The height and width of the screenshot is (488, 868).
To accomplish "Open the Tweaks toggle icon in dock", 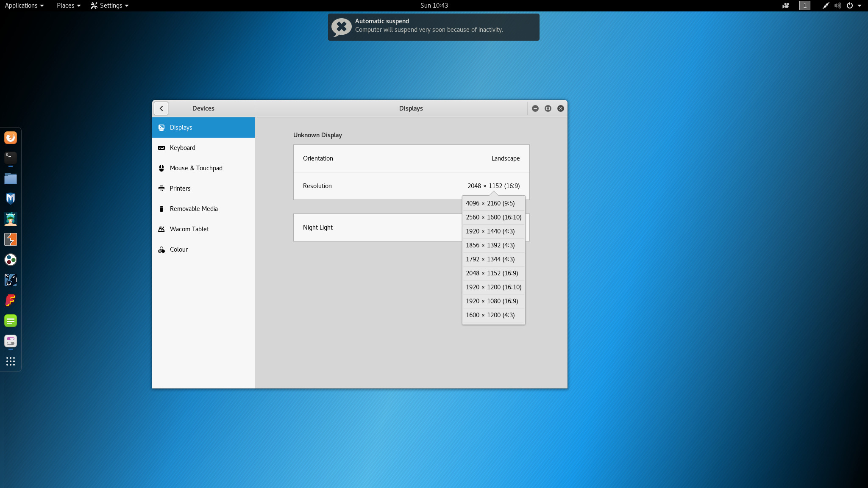I will [11, 341].
